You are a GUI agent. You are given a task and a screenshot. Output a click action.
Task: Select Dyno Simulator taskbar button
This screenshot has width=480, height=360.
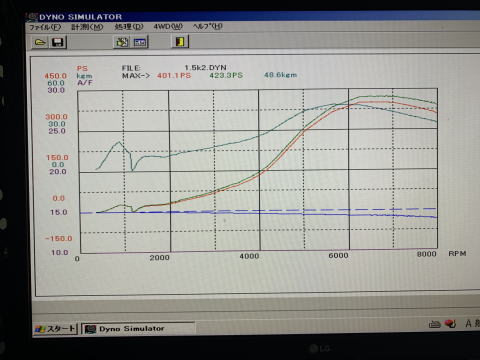click(138, 329)
